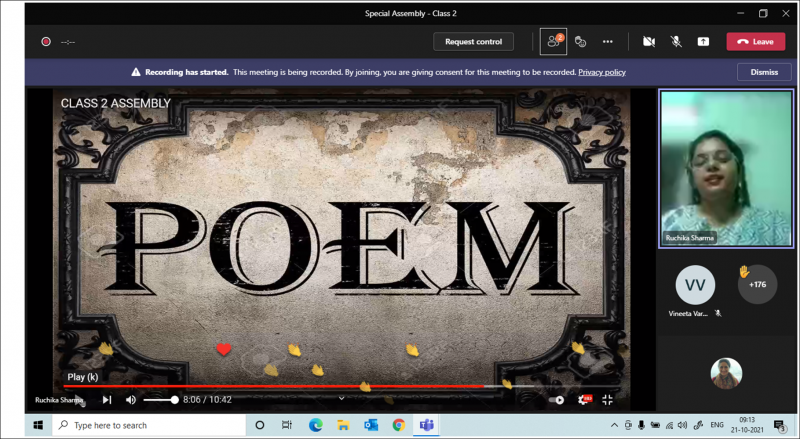Viewport: 800px width, 439px height.
Task: Click the CLASS 2 ASSEMBLY video title
Action: [116, 104]
